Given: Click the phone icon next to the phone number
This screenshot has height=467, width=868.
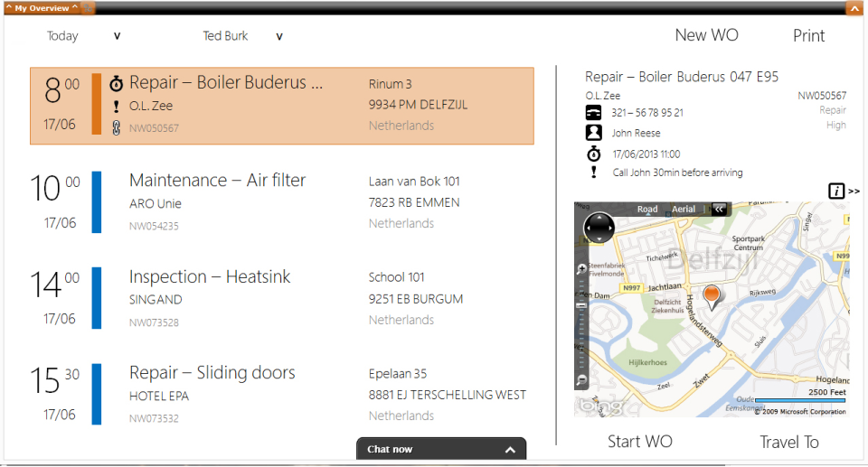Looking at the screenshot, I should 593,113.
